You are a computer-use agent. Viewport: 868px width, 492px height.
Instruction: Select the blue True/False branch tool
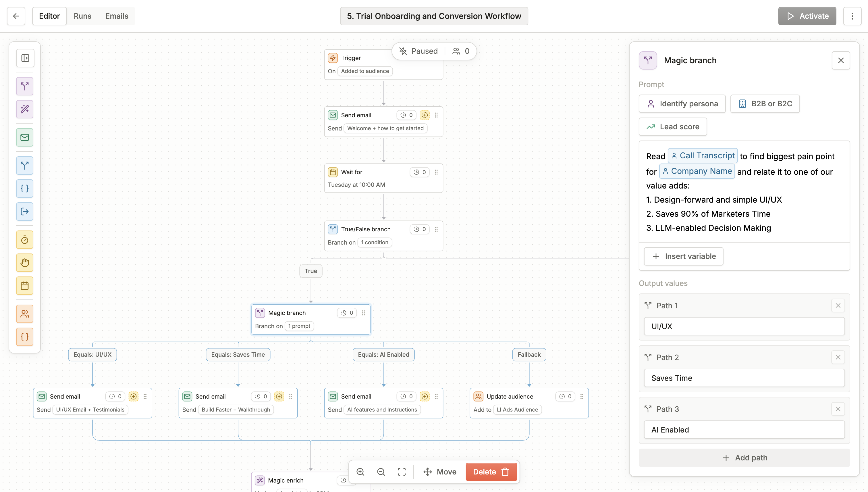click(x=25, y=166)
